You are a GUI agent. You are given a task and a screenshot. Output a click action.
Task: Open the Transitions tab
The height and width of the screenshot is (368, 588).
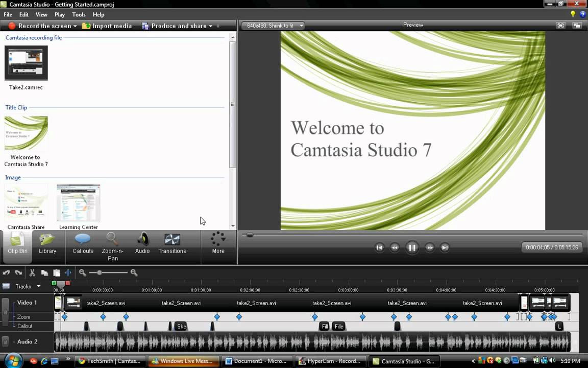click(x=172, y=244)
